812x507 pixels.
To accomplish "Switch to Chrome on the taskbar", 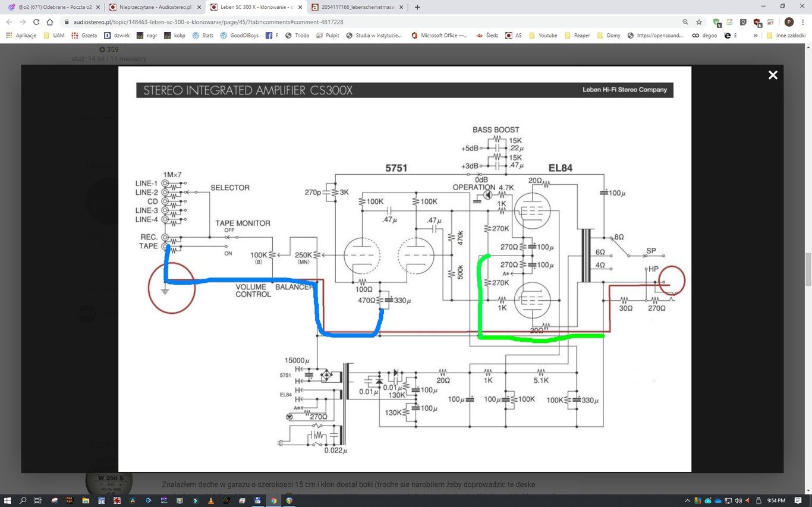I will [x=273, y=500].
